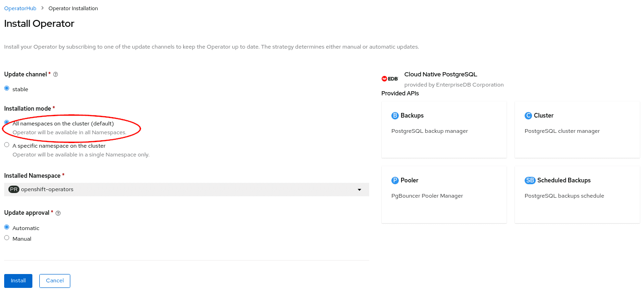This screenshot has width=644, height=293.
Task: Select the stable update channel radio
Action: coord(6,88)
